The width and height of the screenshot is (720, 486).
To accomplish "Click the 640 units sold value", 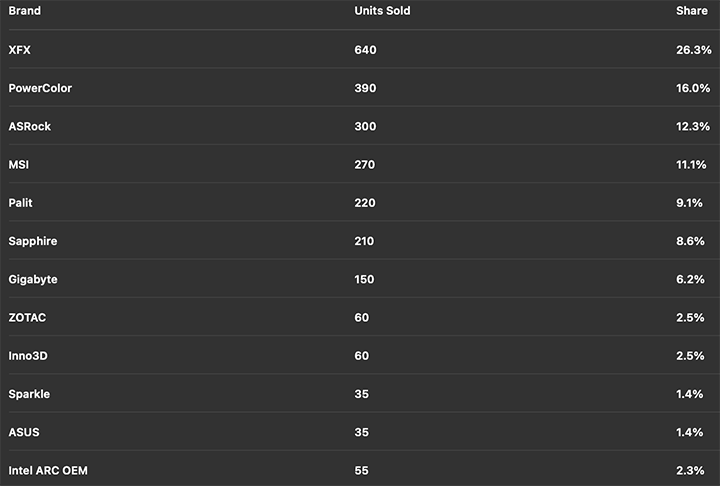I will (365, 50).
